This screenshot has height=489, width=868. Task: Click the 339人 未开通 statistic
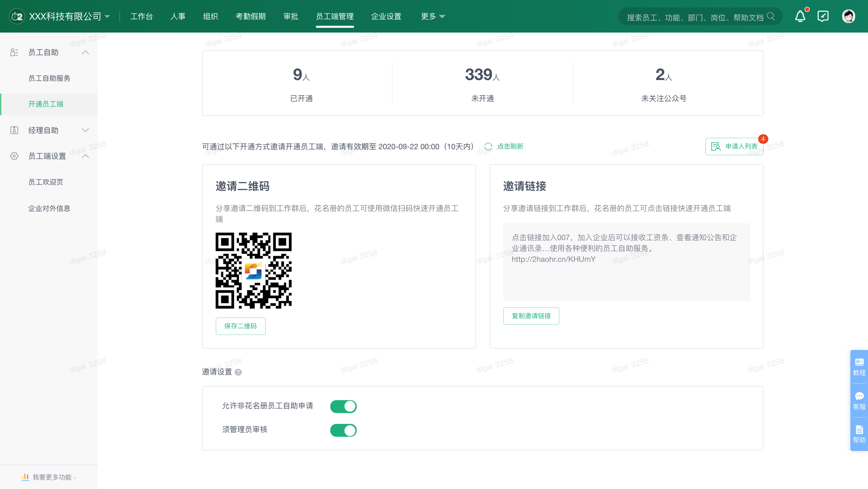pos(482,84)
